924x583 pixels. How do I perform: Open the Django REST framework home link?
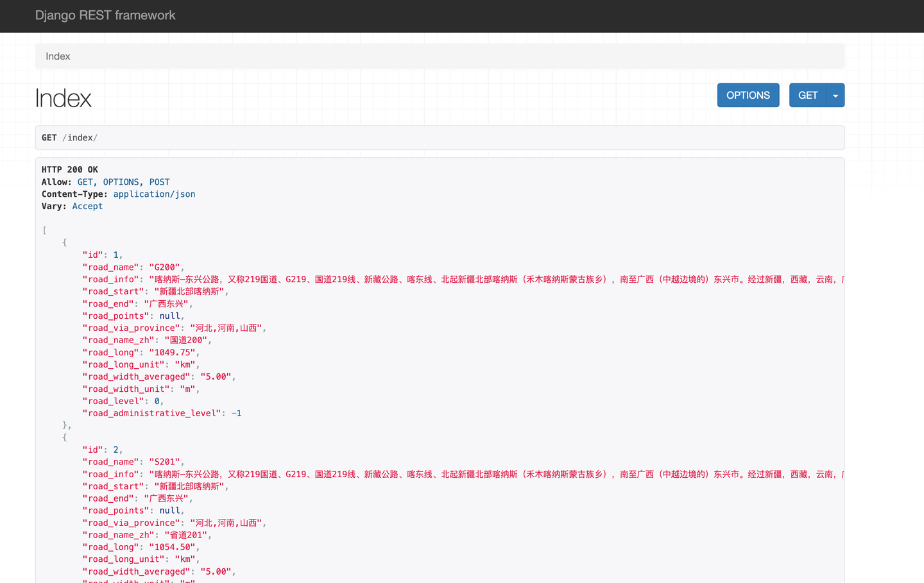(105, 15)
